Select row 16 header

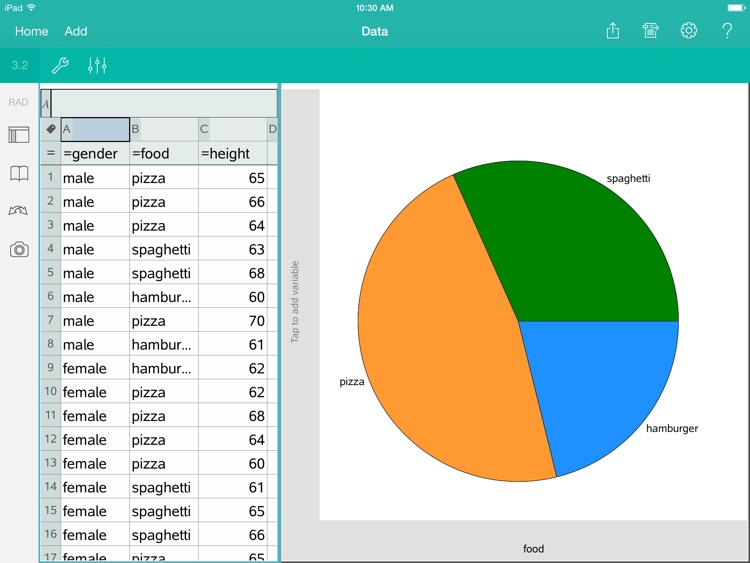(x=51, y=534)
